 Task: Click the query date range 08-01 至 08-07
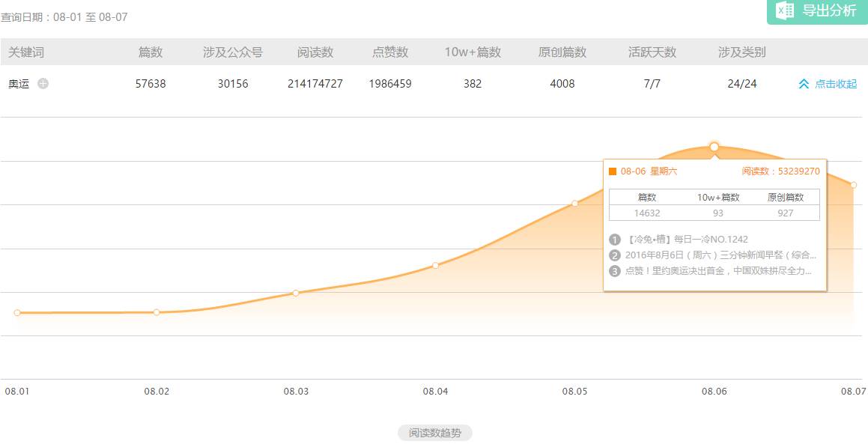(90, 17)
